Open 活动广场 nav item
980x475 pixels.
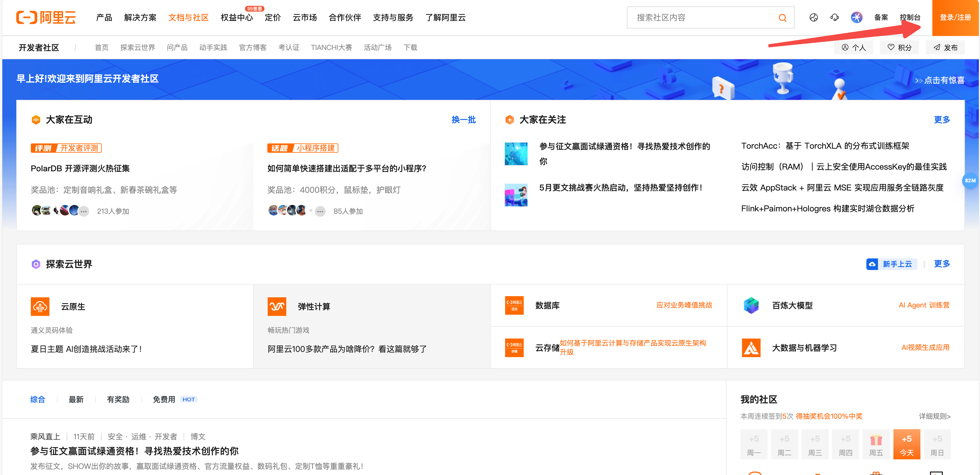pyautogui.click(x=378, y=48)
